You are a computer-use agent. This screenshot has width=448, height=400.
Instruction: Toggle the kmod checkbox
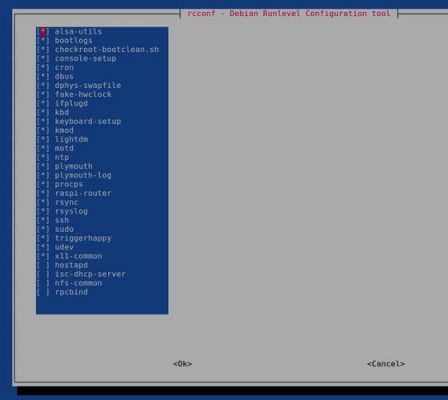(x=43, y=131)
